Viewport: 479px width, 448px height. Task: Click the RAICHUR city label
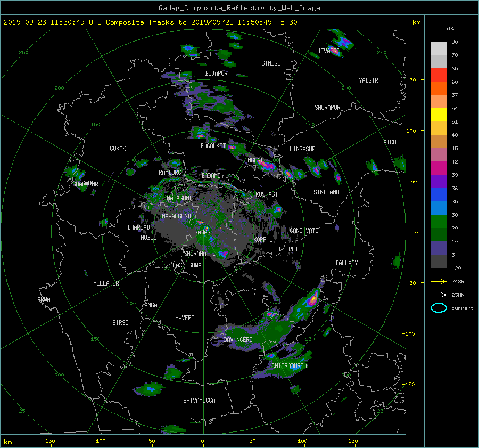pos(391,142)
